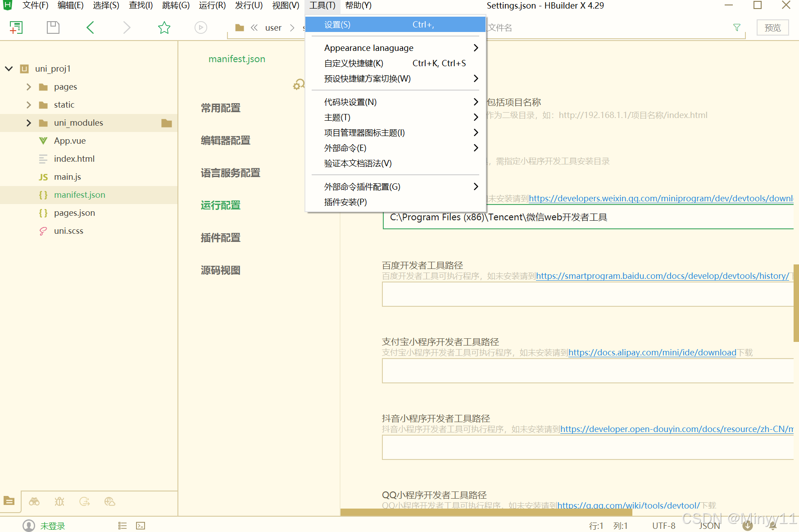Screen dimensions: 799x532
Task: Click the 百度开发者工具路径 input field
Action: click(588, 294)
